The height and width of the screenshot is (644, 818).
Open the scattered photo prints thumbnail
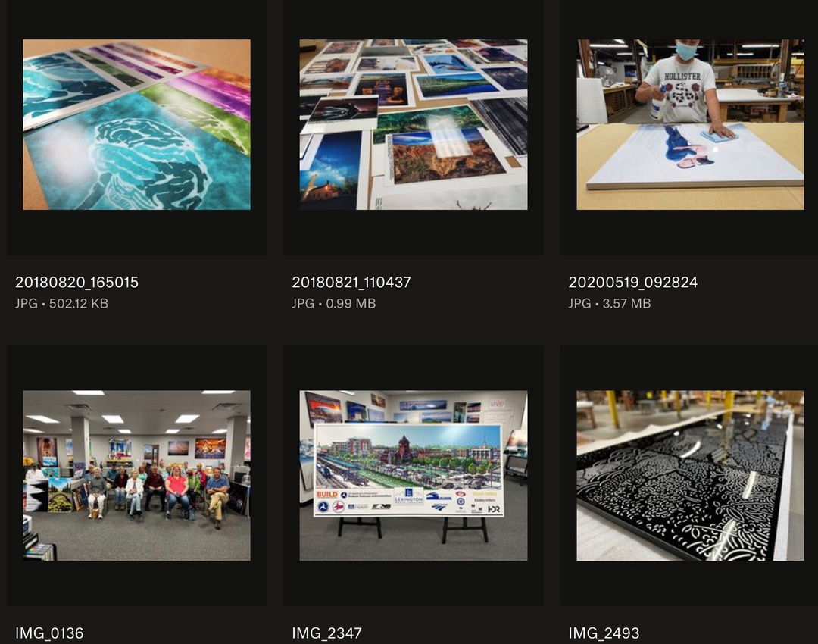point(414,125)
